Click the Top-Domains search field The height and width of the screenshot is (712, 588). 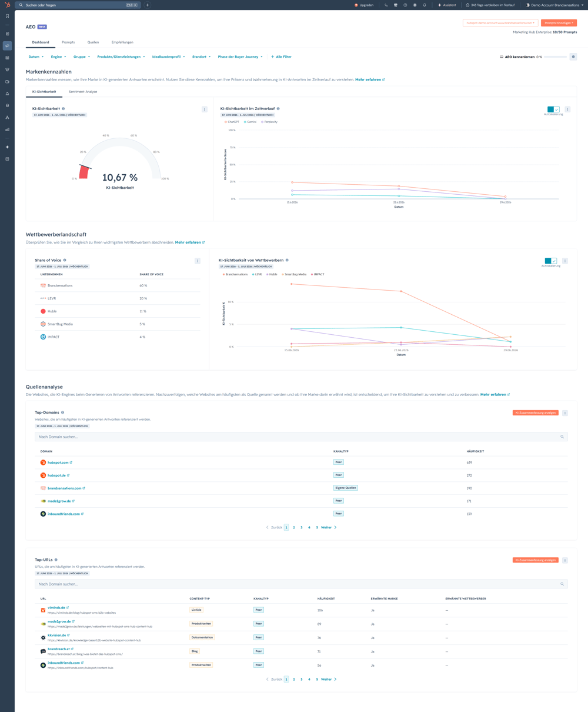(301, 437)
